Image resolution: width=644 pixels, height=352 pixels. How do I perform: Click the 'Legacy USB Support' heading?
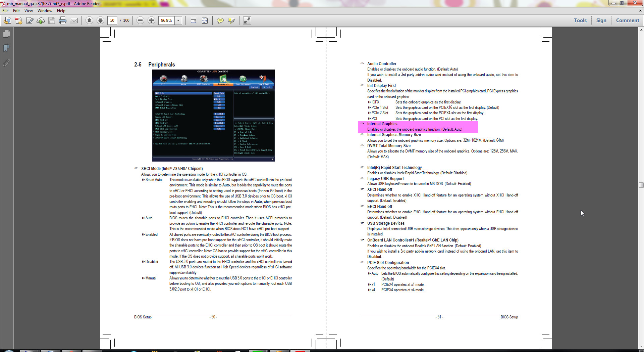coord(385,179)
